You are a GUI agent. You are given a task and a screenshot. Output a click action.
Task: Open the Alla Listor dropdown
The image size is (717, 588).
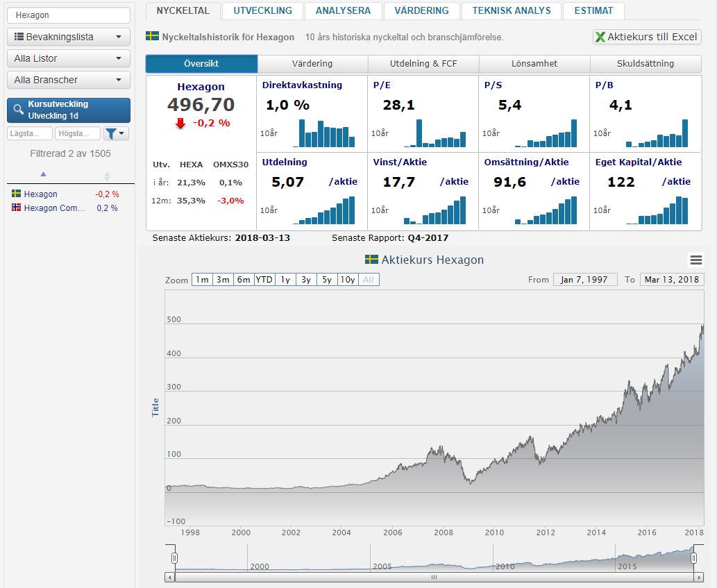[x=69, y=58]
